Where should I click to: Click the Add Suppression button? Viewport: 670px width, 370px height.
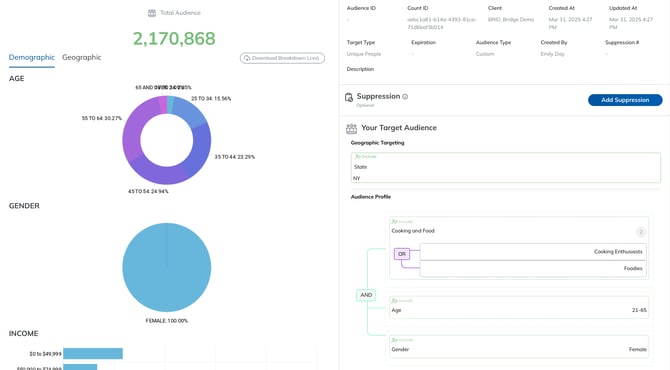pos(625,100)
